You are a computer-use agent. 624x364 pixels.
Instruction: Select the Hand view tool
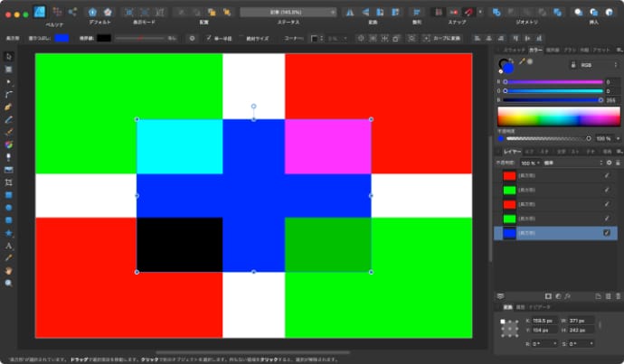click(9, 270)
